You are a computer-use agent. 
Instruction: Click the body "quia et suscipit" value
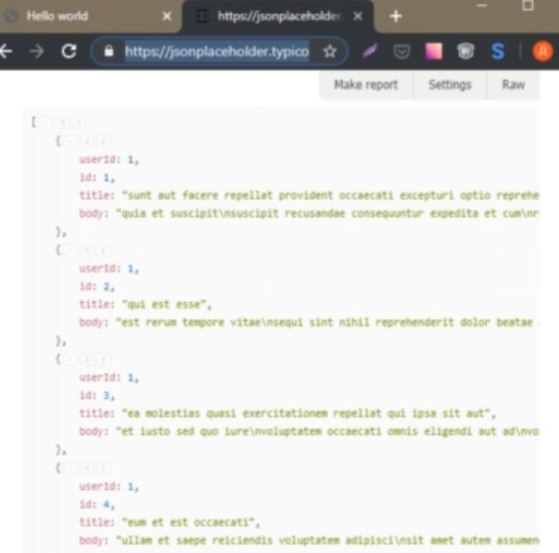coord(327,214)
